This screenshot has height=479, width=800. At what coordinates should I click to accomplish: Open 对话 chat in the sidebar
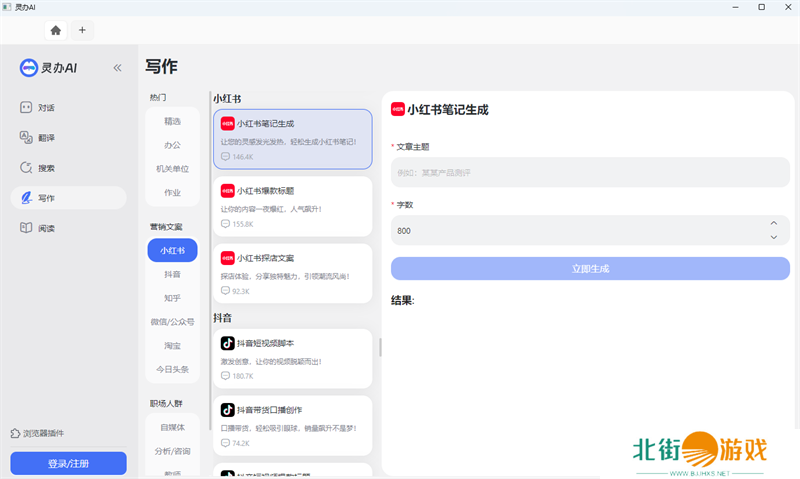click(x=46, y=108)
